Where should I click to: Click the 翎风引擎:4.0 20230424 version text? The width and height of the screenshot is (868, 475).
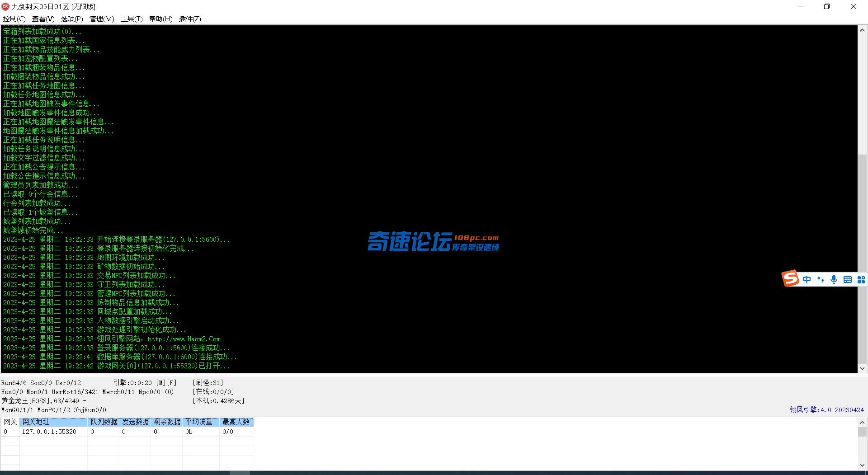[x=827, y=410]
